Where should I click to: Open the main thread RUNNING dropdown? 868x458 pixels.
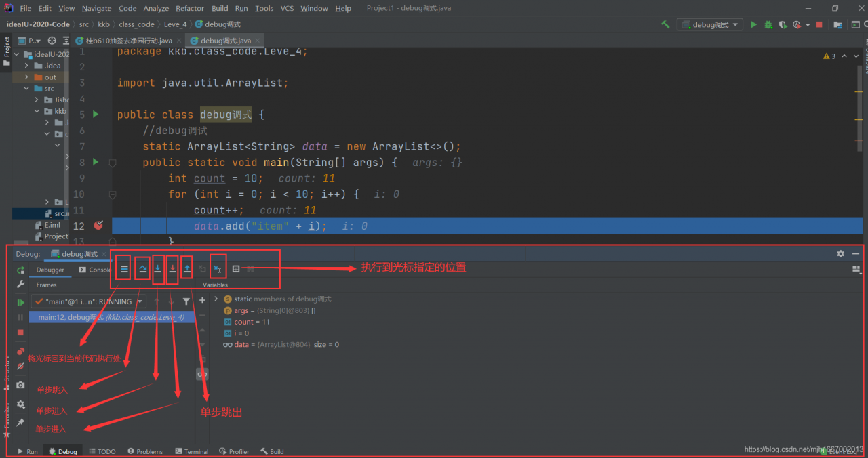coord(88,301)
